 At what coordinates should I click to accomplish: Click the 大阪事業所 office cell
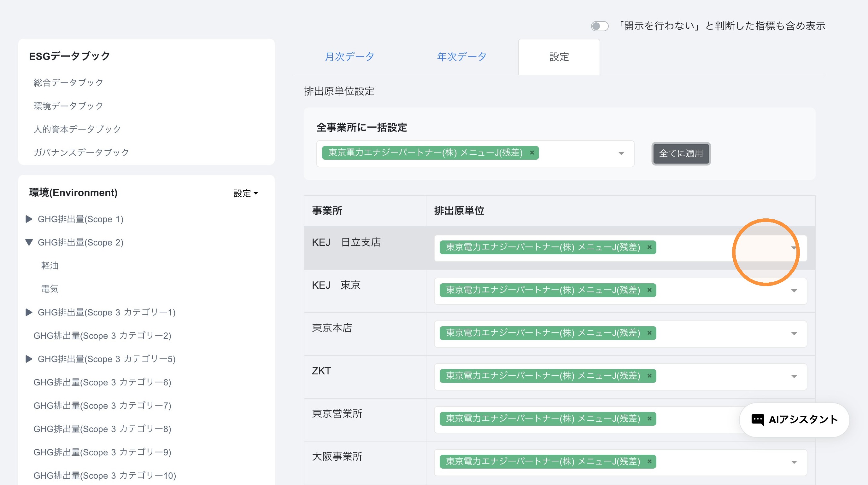[x=365, y=462]
